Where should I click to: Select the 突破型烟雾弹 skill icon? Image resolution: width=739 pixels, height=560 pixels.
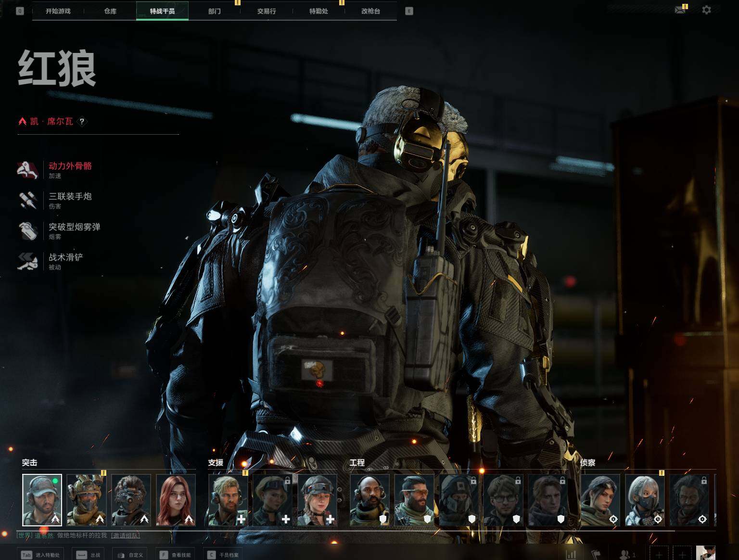tap(28, 231)
